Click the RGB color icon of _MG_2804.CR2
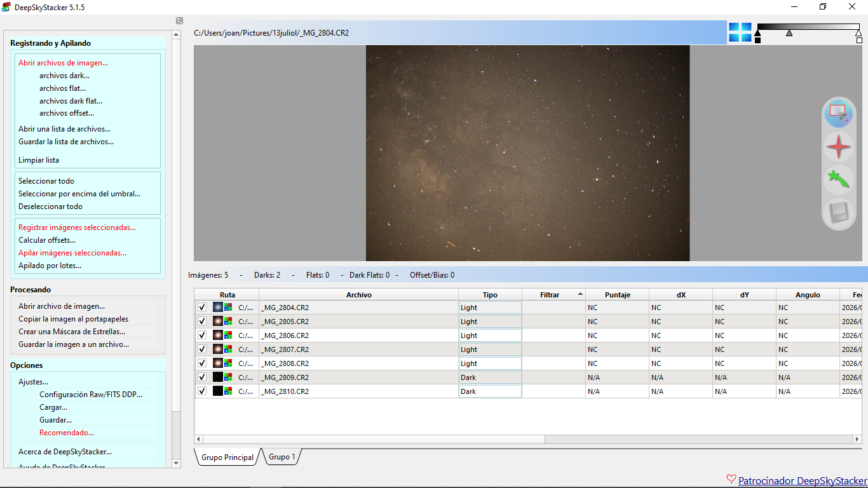 coord(228,308)
